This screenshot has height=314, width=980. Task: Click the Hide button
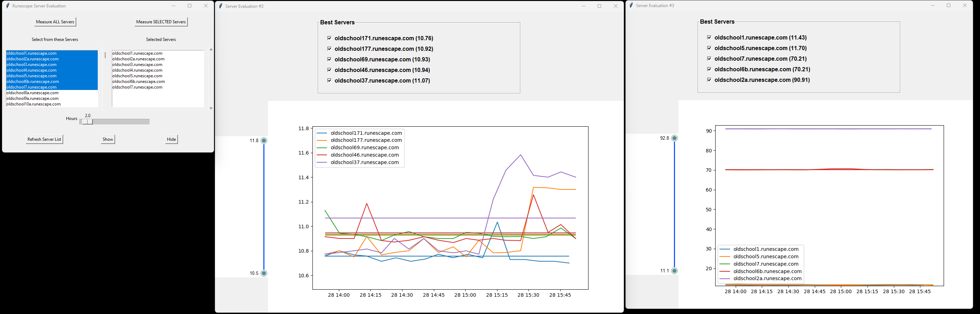tap(172, 139)
